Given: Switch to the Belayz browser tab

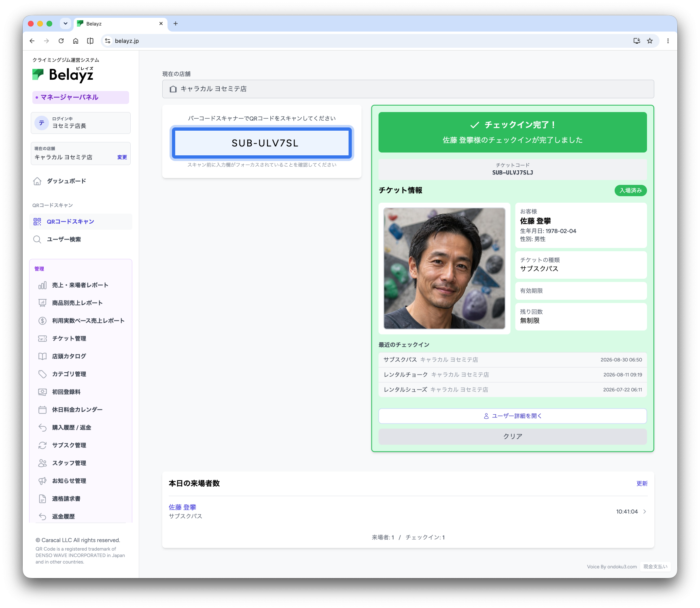Looking at the screenshot, I should click(120, 23).
